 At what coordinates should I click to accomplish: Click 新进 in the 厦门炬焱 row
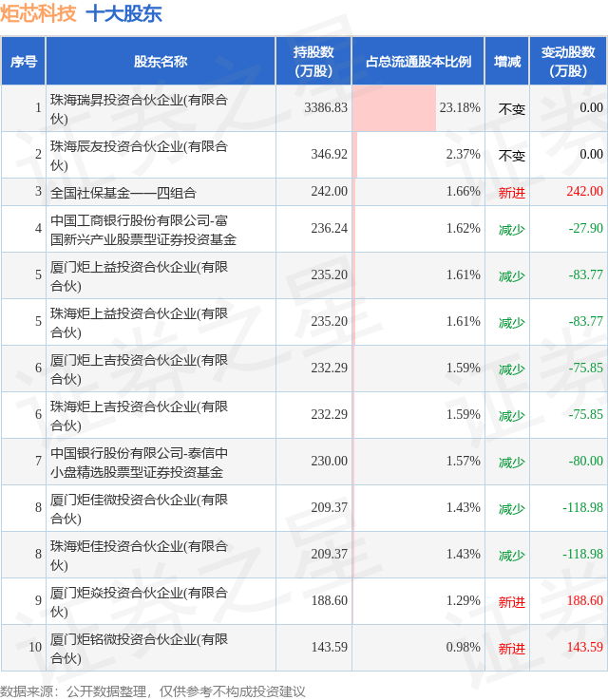[512, 602]
